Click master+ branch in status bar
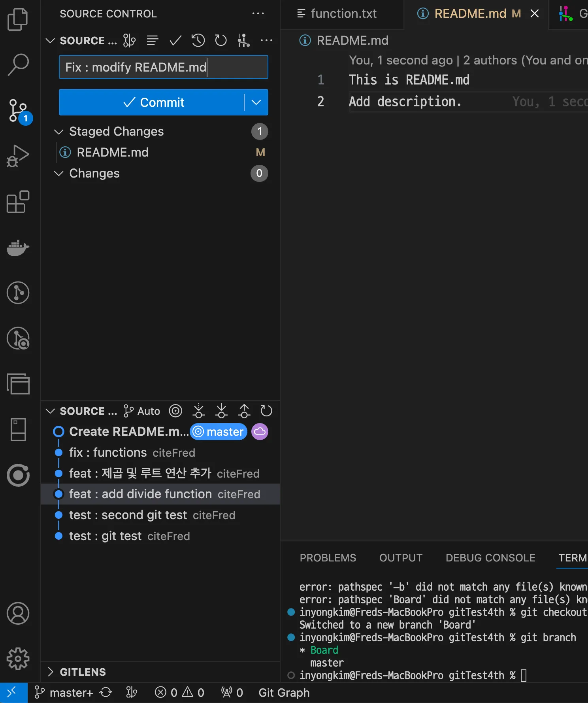 [64, 692]
